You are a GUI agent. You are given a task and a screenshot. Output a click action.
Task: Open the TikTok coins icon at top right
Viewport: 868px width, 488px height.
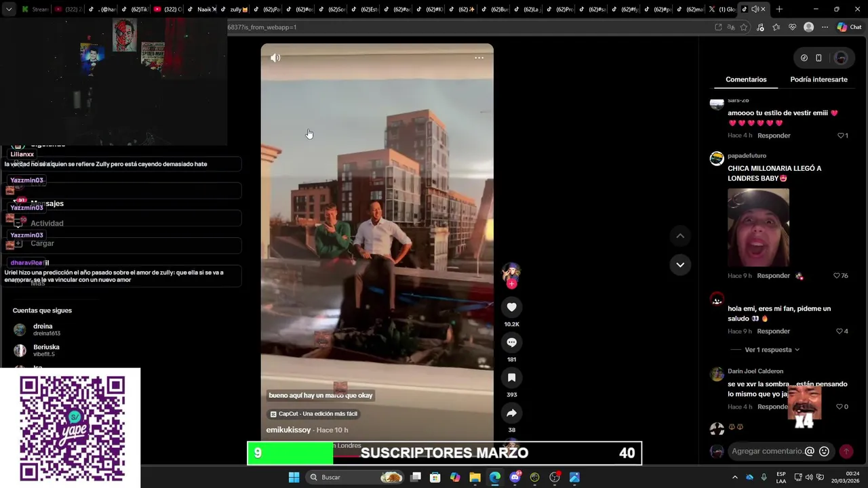(804, 58)
